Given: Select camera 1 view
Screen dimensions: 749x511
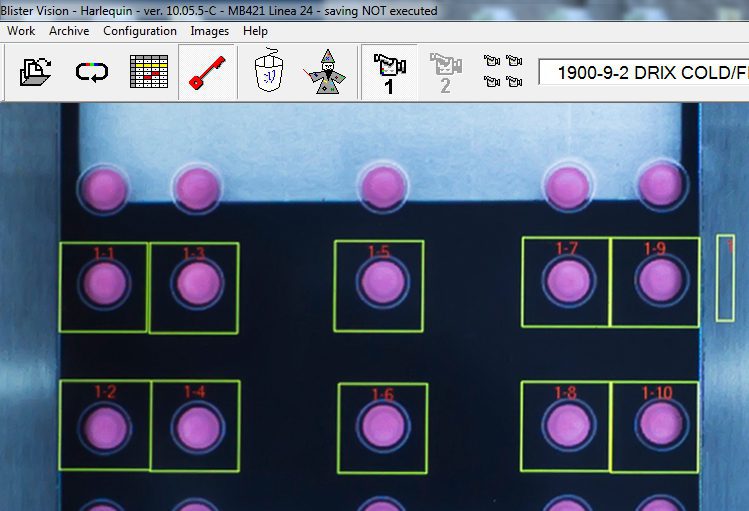Looking at the screenshot, I should pyautogui.click(x=388, y=72).
